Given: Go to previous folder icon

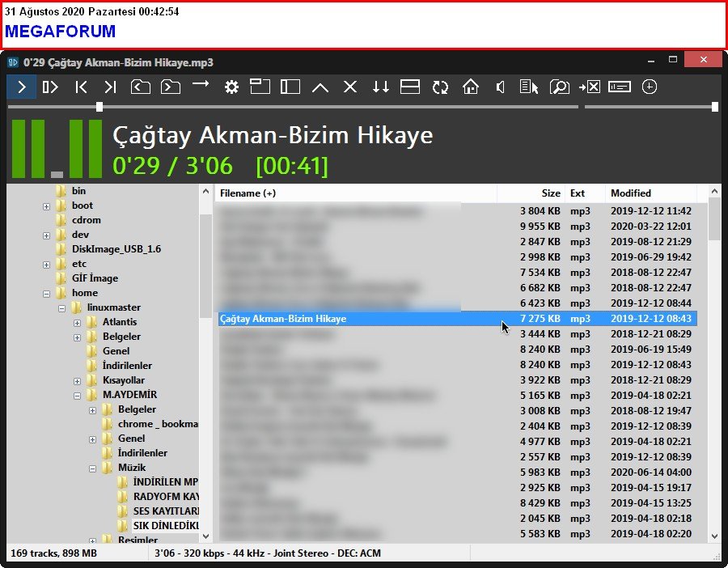Looking at the screenshot, I should pos(140,87).
